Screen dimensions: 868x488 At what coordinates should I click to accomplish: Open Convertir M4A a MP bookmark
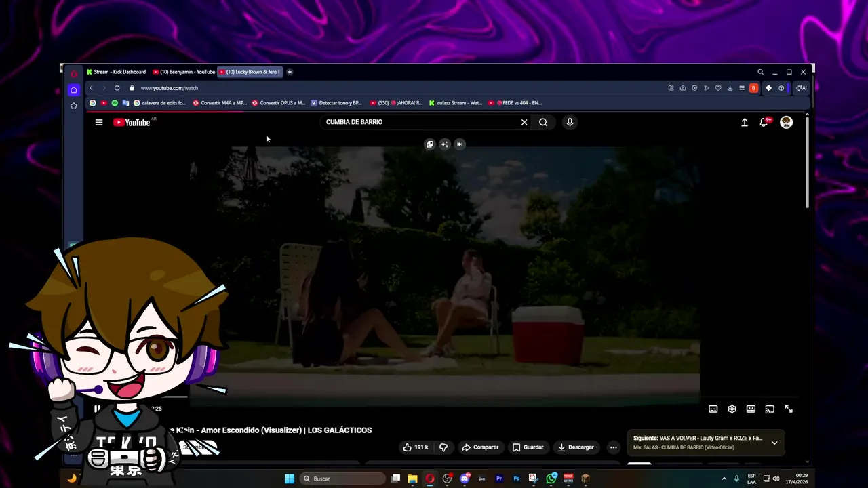point(220,103)
